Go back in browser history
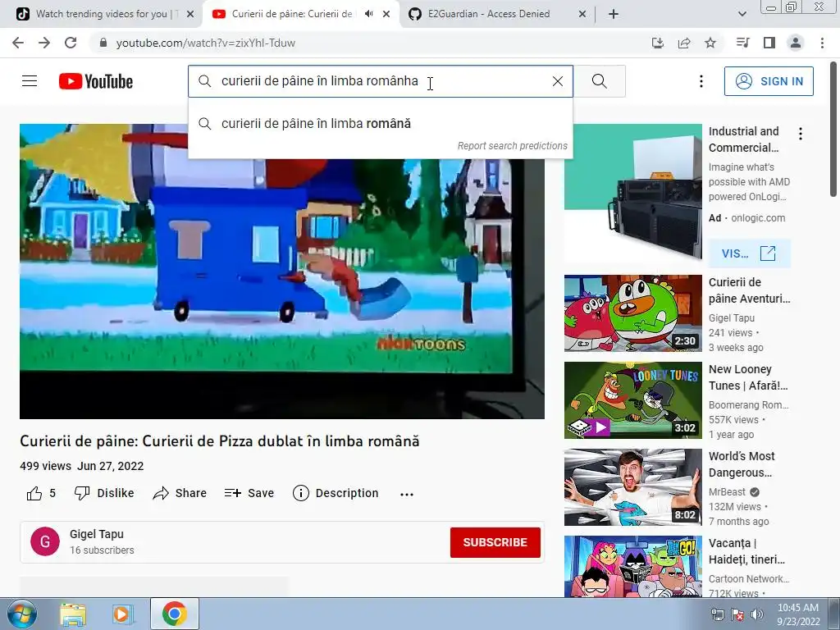The width and height of the screenshot is (840, 630). pyautogui.click(x=18, y=43)
